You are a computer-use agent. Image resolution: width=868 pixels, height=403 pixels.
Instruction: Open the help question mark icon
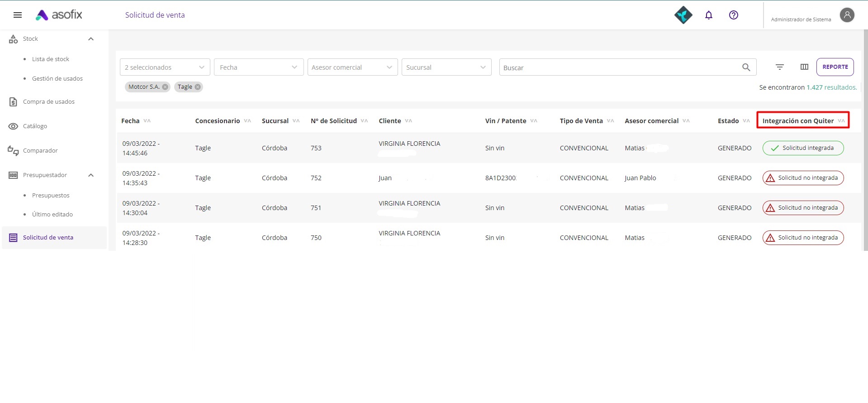[734, 15]
